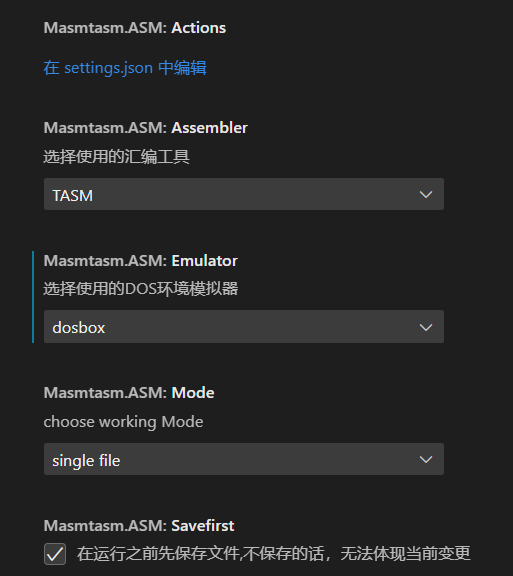Select the 'Masmtasm.ASM: Mode' setting title
This screenshot has width=513, height=576.
[x=129, y=393]
